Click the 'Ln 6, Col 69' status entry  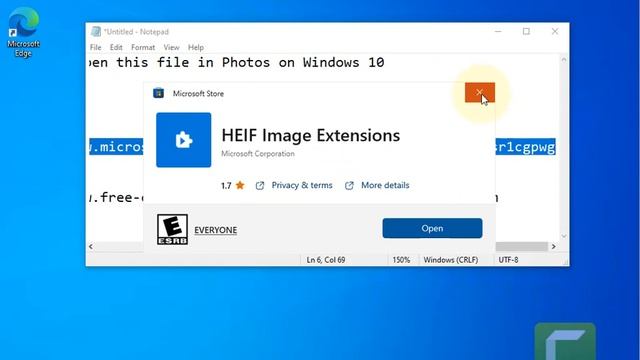[x=326, y=260]
